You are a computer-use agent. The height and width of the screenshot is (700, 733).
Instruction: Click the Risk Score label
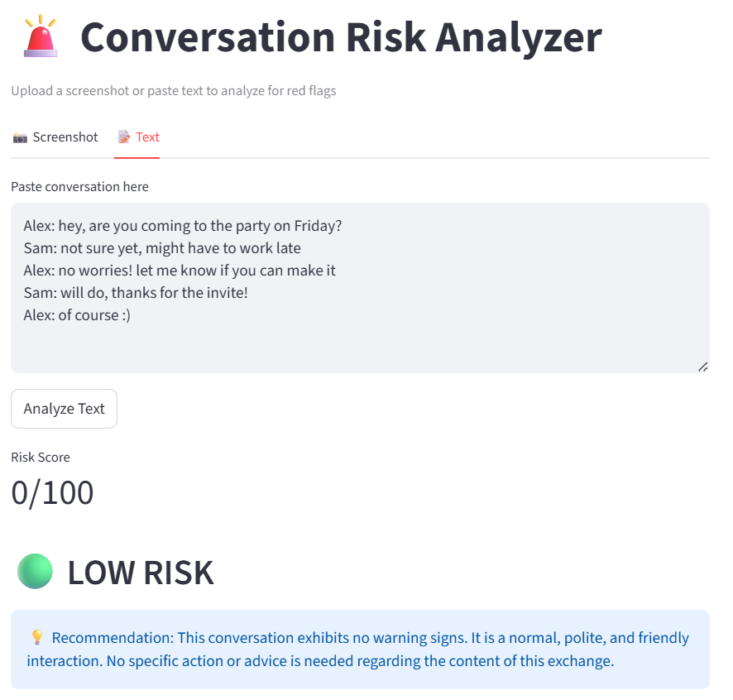coord(41,458)
